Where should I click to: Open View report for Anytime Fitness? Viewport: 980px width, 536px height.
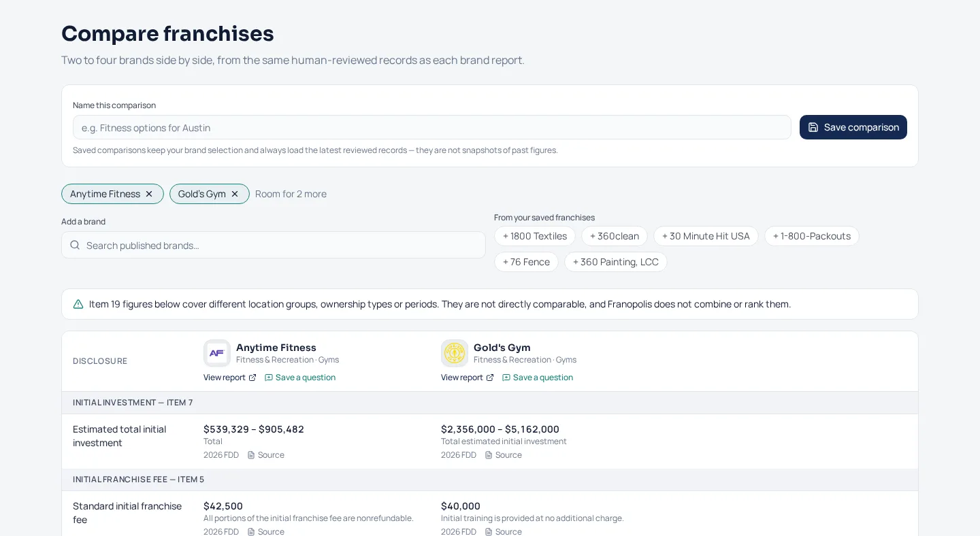(230, 378)
